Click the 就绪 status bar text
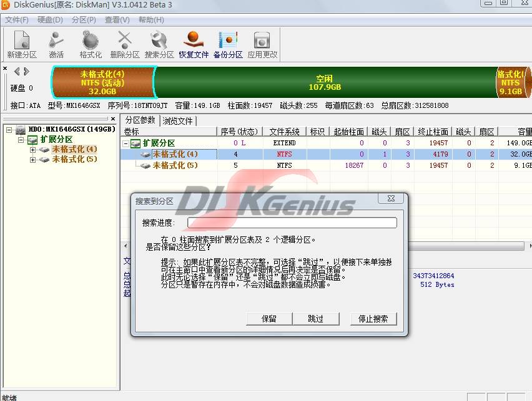The height and width of the screenshot is (401, 532). 9,398
